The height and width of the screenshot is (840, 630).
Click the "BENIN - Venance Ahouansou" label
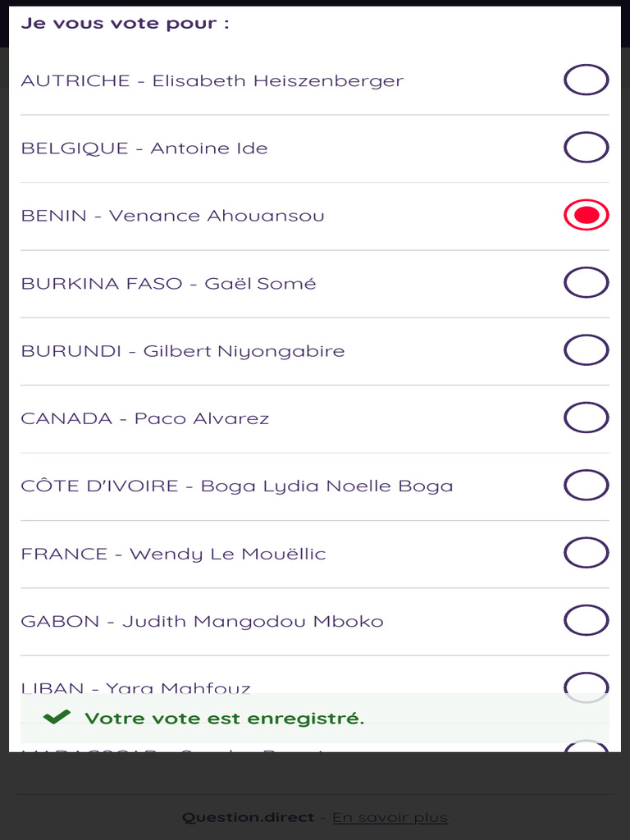pyautogui.click(x=172, y=216)
